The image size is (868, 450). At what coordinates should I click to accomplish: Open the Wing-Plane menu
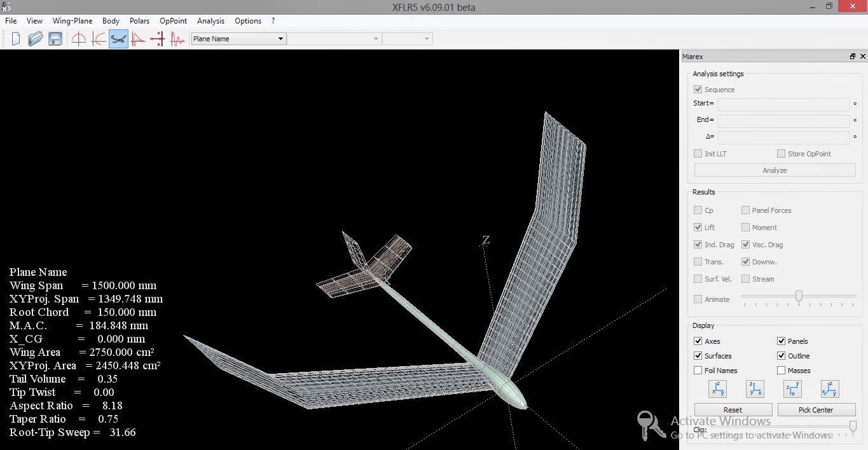coord(72,20)
